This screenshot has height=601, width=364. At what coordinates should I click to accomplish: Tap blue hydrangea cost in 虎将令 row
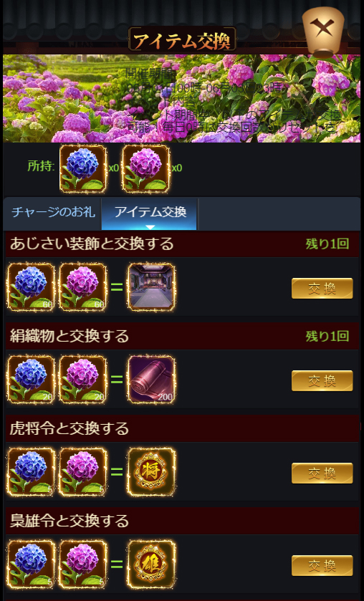(x=31, y=471)
